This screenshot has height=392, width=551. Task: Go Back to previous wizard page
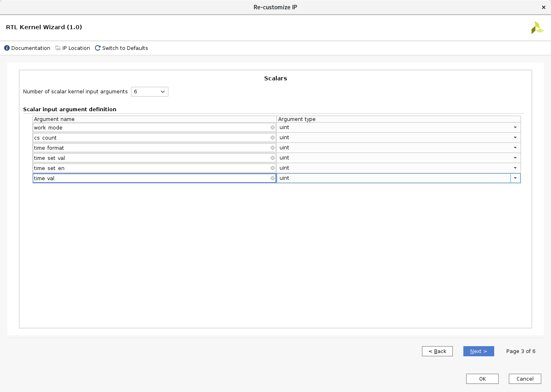tap(437, 351)
